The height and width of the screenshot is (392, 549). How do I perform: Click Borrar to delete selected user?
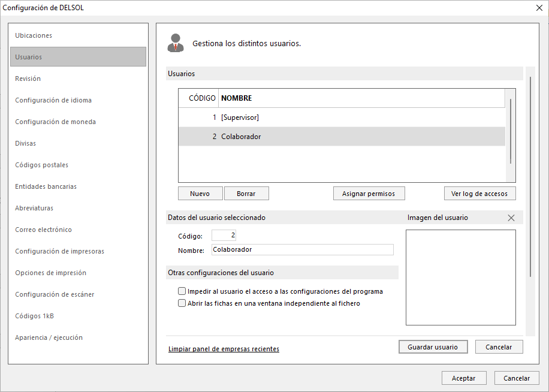[246, 194]
